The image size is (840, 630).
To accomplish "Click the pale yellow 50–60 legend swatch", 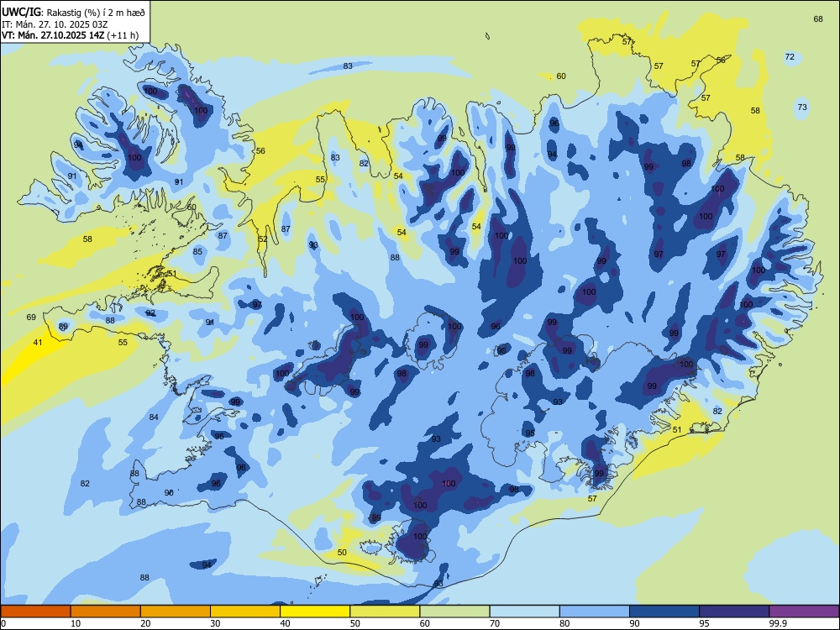I will coord(385,612).
